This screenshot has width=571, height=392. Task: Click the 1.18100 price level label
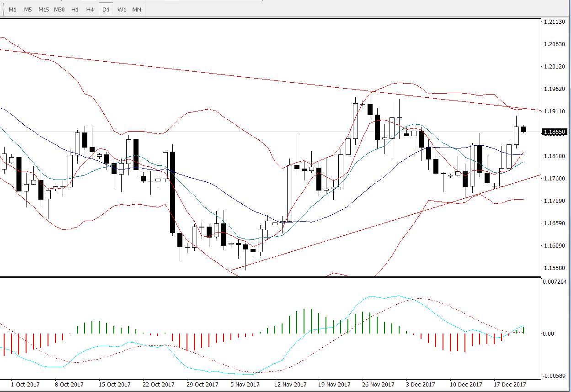coord(555,156)
